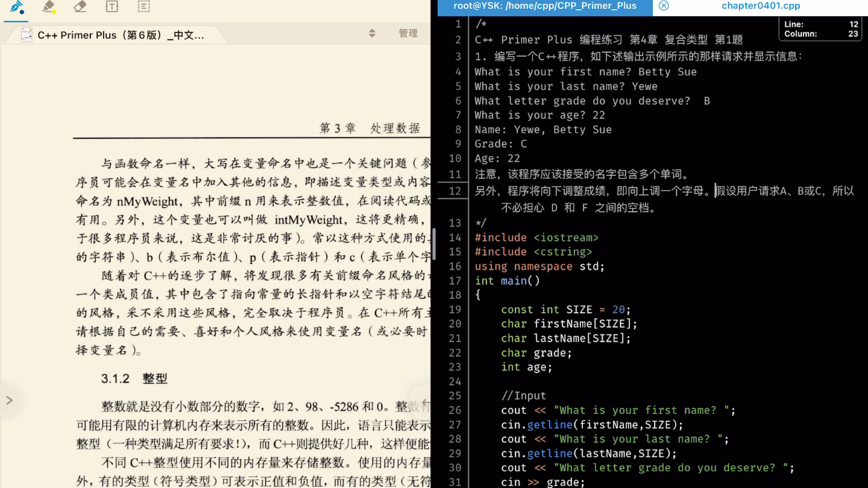Image resolution: width=868 pixels, height=488 pixels.
Task: Click the PDF header text 第 3 章 处理数据
Action: [x=370, y=128]
